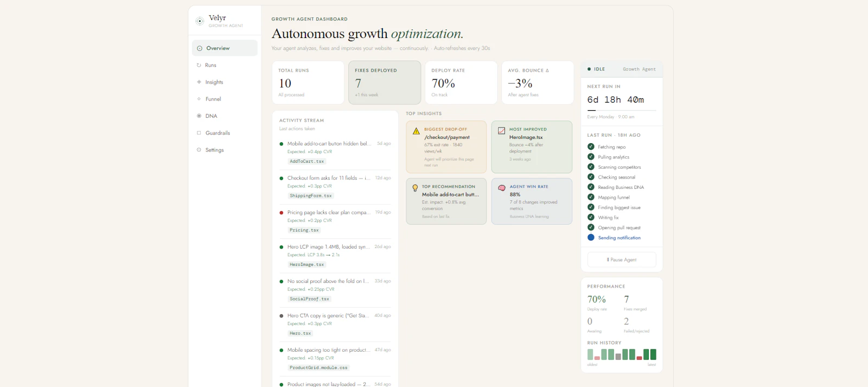Open the Most Improved HeroImage.tsx card
Viewport: 868px width, 387px height.
click(532, 147)
